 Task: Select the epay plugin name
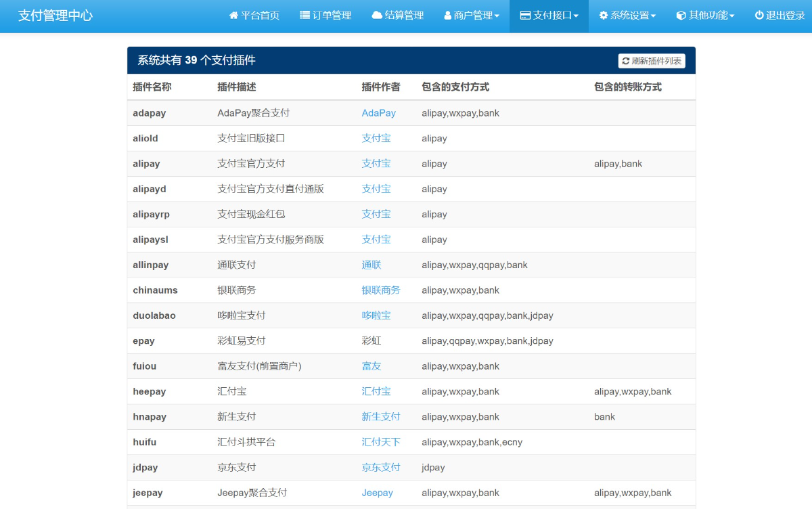pos(143,340)
